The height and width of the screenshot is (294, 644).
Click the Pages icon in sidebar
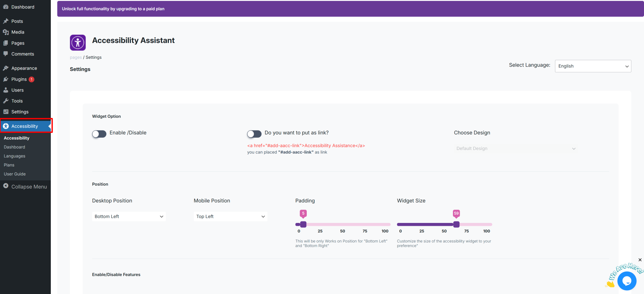6,43
